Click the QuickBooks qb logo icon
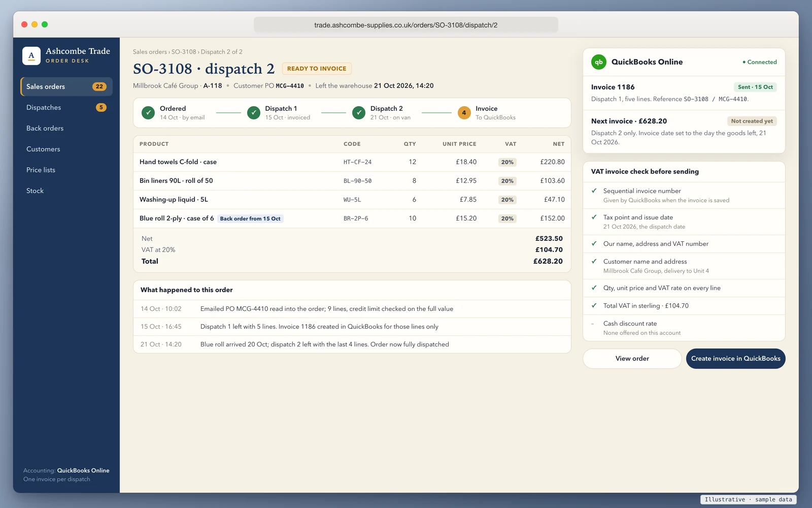The height and width of the screenshot is (508, 812). click(x=599, y=62)
